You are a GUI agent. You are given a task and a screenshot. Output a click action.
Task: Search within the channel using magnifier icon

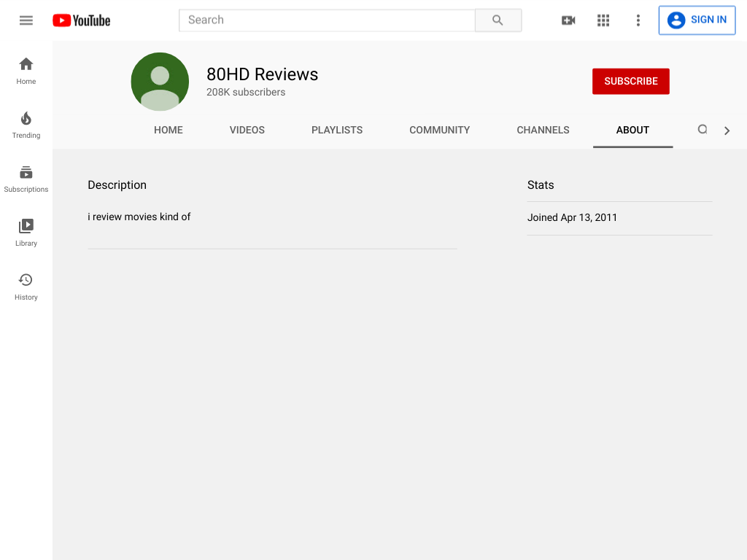(x=703, y=130)
